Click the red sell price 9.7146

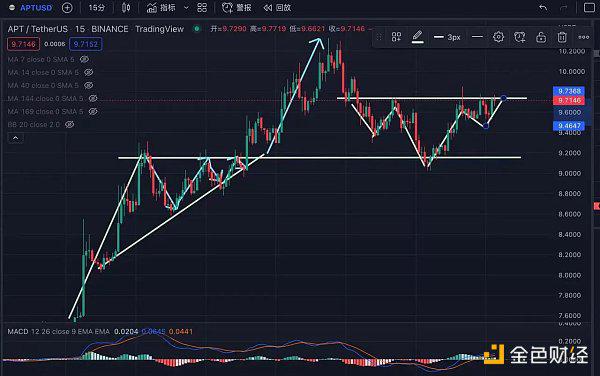pyautogui.click(x=23, y=44)
